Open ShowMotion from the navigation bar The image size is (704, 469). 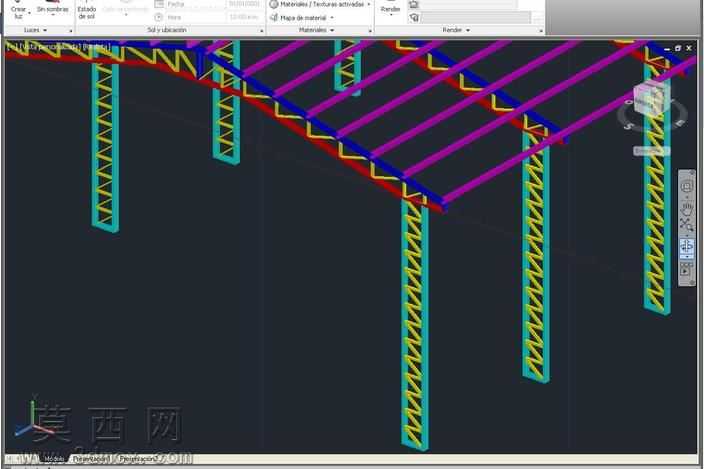pyautogui.click(x=686, y=270)
